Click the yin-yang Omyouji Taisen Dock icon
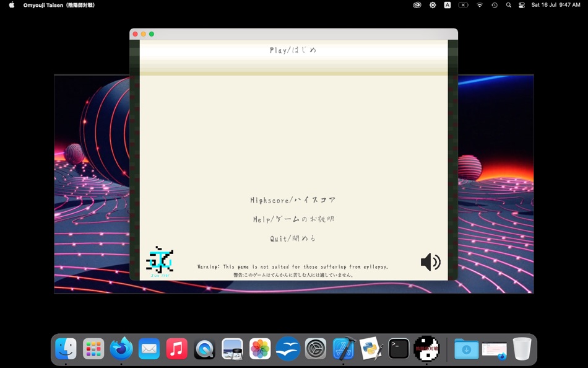Screen dimensions: 588x368 pyautogui.click(x=426, y=348)
